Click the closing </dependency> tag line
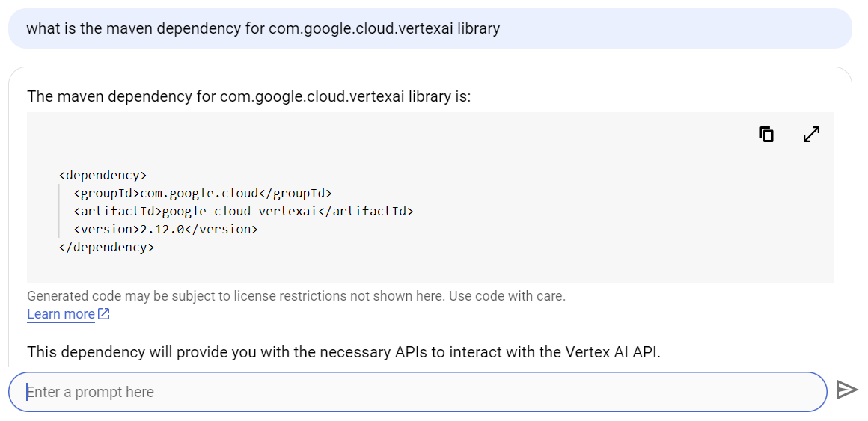The height and width of the screenshot is (421, 868). 106,248
